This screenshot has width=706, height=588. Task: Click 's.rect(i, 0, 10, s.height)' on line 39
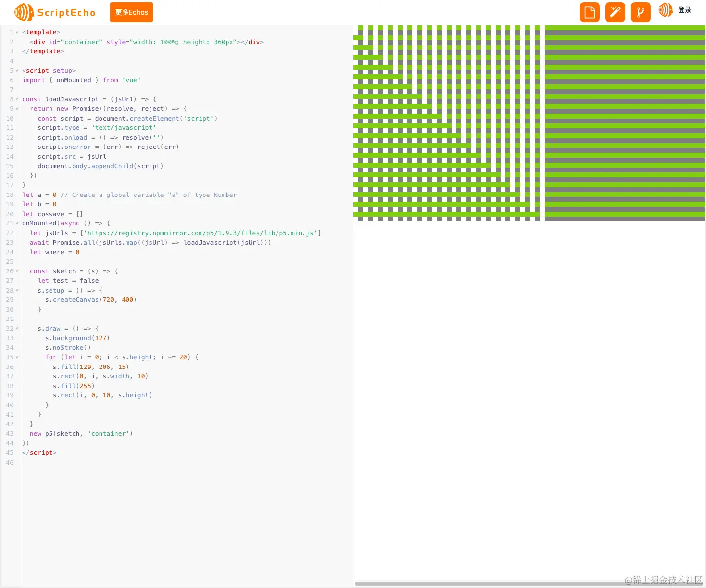coord(102,395)
